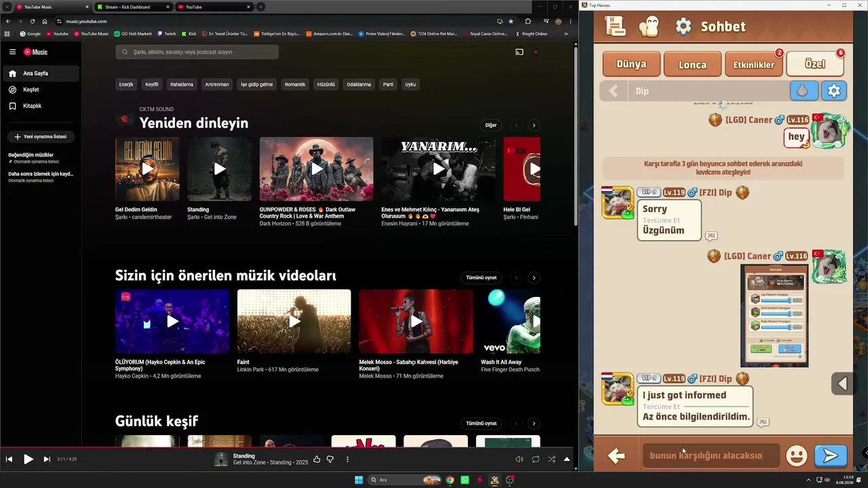Open the Windows Start menu
Viewport: 868px width, 488px height.
tap(359, 480)
